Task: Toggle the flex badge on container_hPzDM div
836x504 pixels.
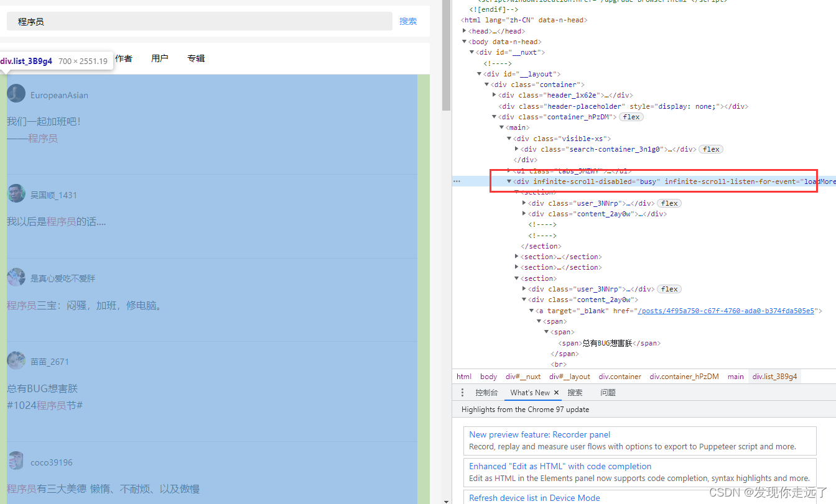Action: 631,117
